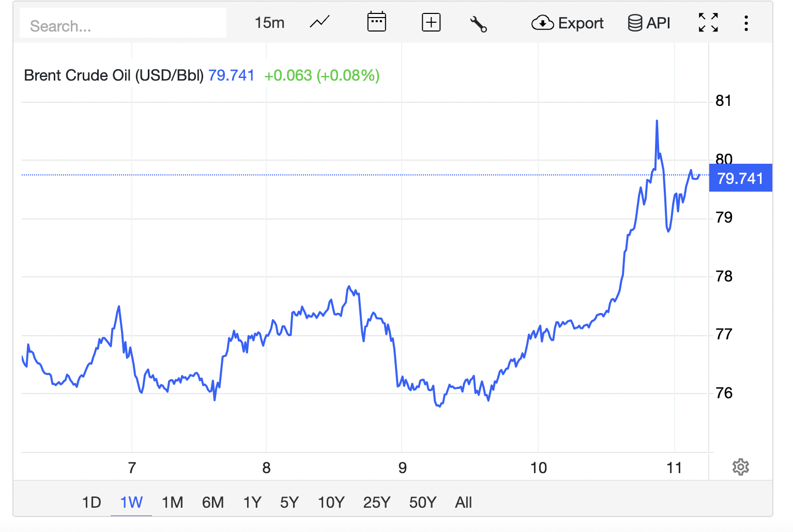Select the 6M time range

[213, 502]
